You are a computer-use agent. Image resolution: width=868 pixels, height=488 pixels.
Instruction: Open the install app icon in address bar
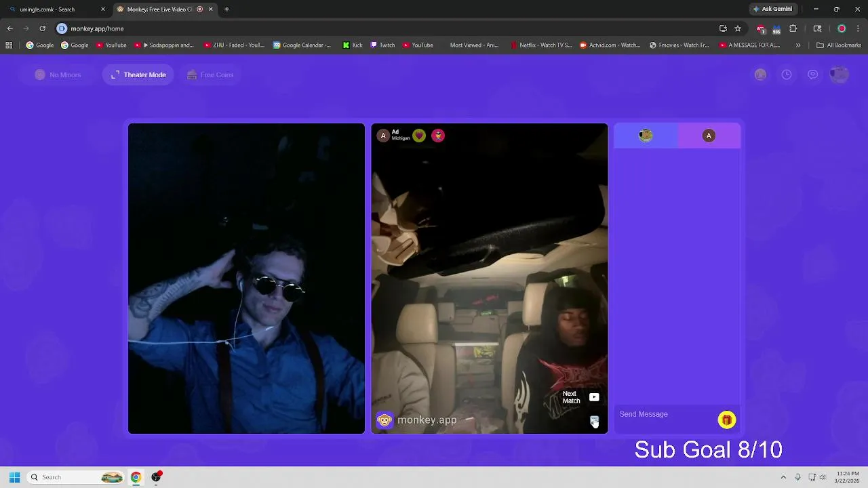click(x=723, y=28)
